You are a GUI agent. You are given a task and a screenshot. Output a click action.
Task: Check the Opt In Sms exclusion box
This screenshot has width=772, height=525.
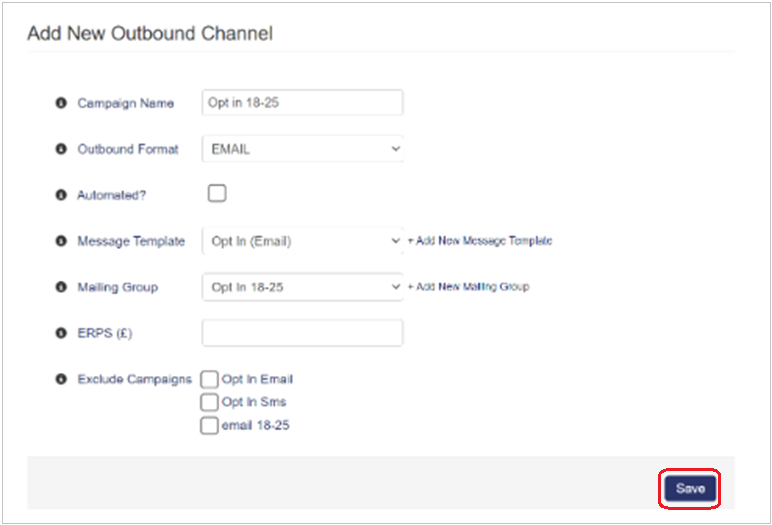[209, 402]
